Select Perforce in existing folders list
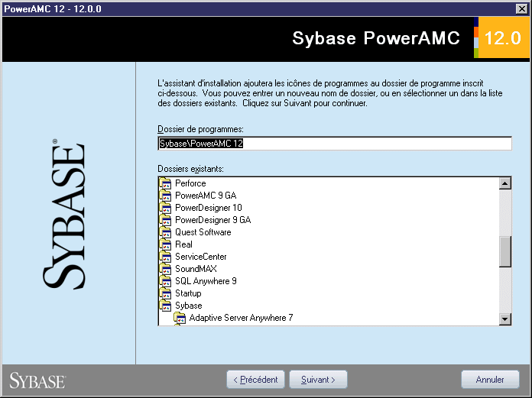 [x=190, y=183]
